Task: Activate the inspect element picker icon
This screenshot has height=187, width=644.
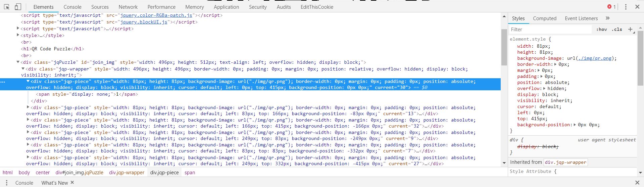Action: (x=7, y=7)
